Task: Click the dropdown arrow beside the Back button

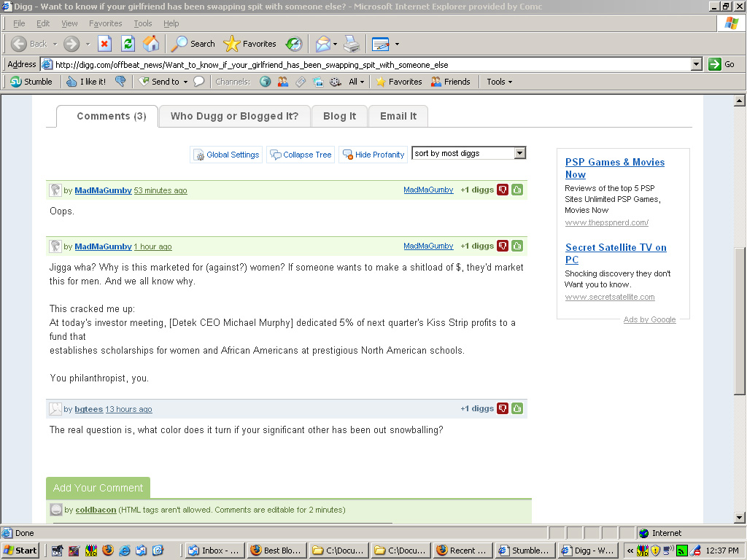Action: click(x=55, y=44)
